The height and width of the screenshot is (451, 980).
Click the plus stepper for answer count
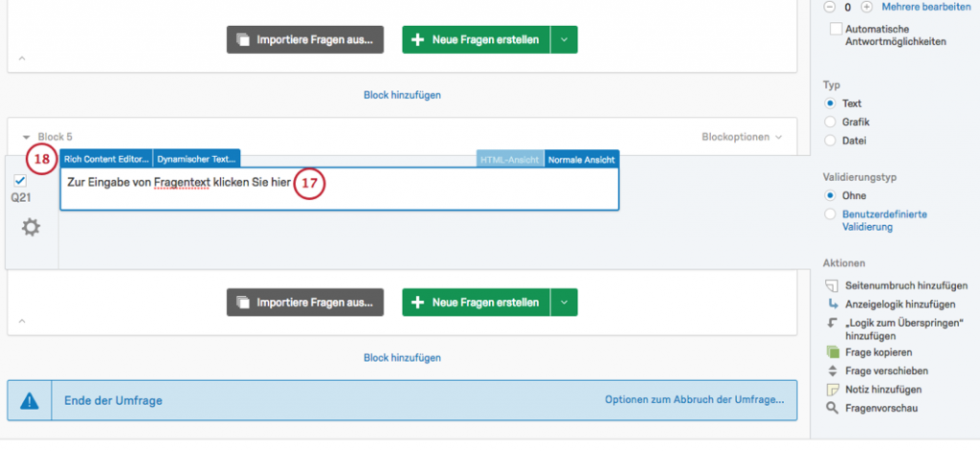coord(866,8)
